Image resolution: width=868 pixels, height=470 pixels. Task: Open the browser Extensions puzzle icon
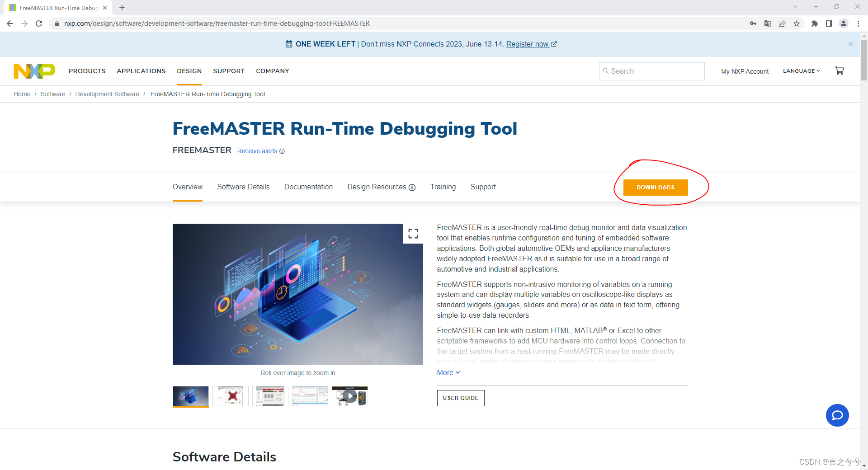[x=814, y=23]
